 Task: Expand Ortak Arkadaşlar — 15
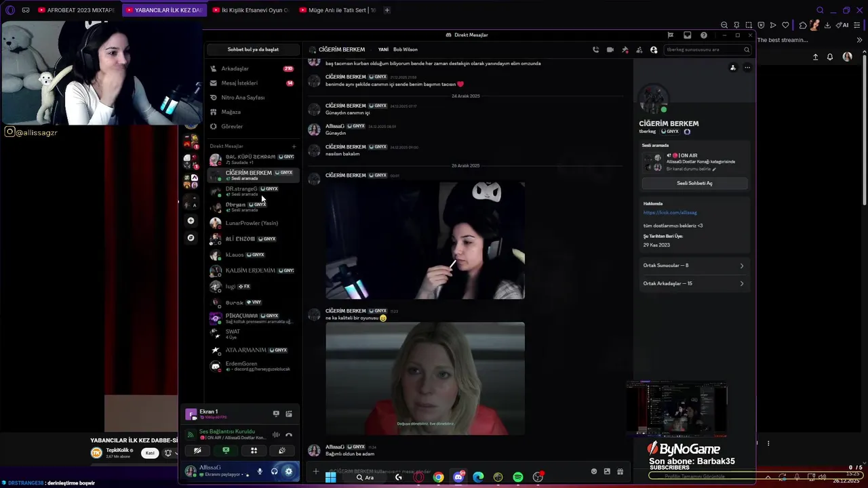693,283
